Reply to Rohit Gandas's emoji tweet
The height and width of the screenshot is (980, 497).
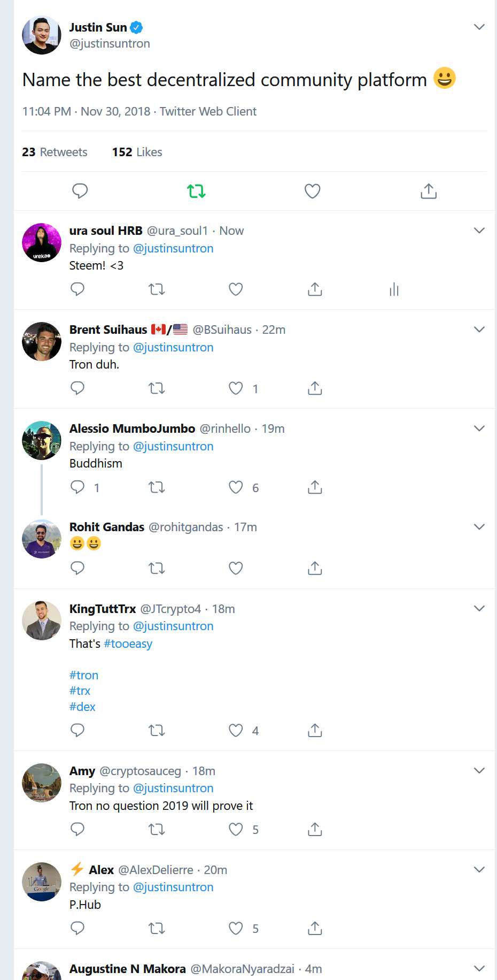click(77, 568)
